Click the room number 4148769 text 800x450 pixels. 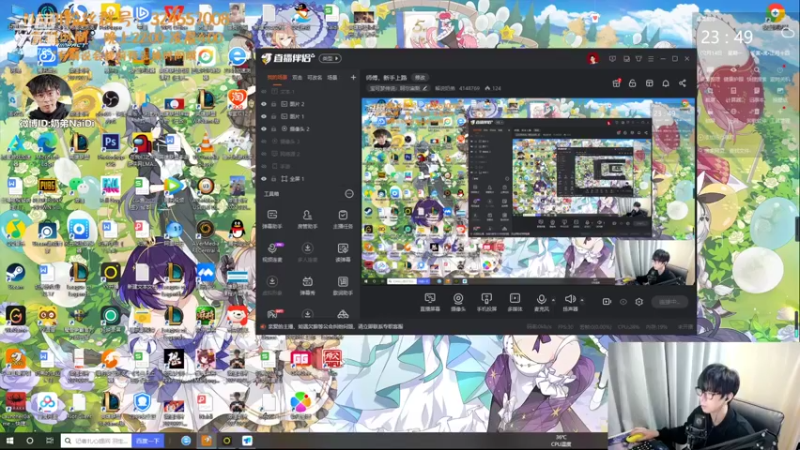point(469,88)
